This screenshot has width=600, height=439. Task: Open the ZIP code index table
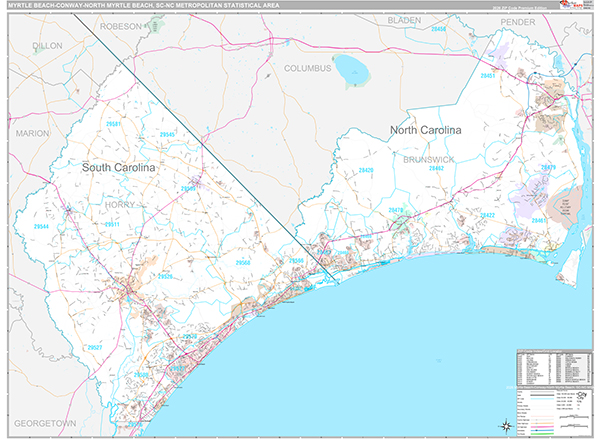(x=554, y=368)
